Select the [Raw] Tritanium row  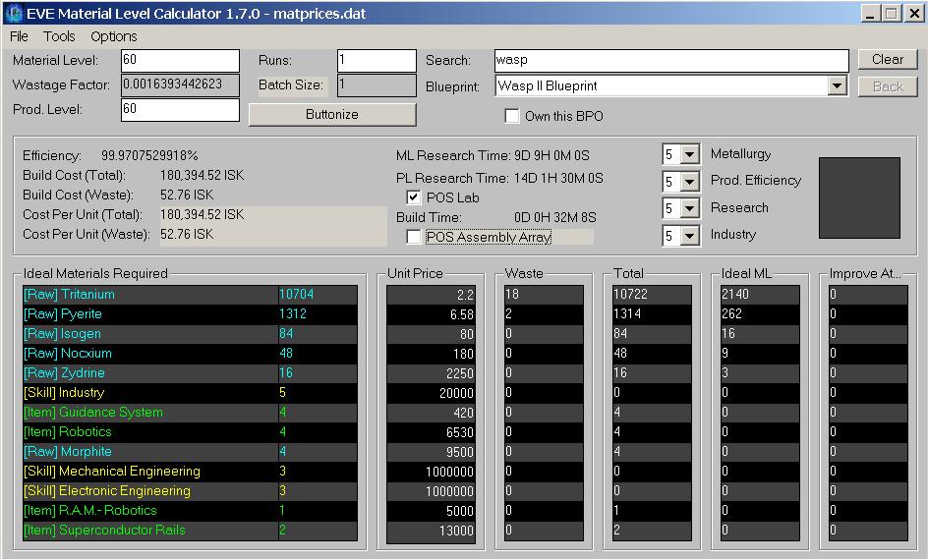pos(190,295)
